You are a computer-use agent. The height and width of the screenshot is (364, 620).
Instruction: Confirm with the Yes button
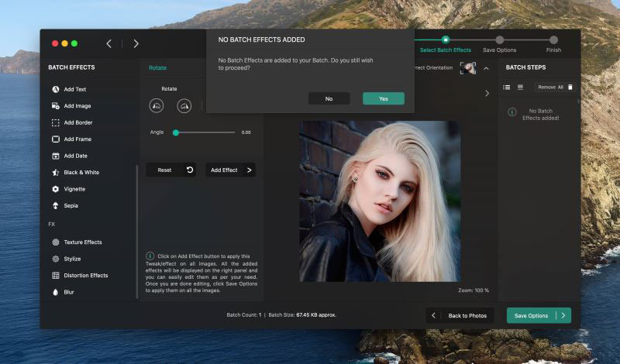pos(384,99)
